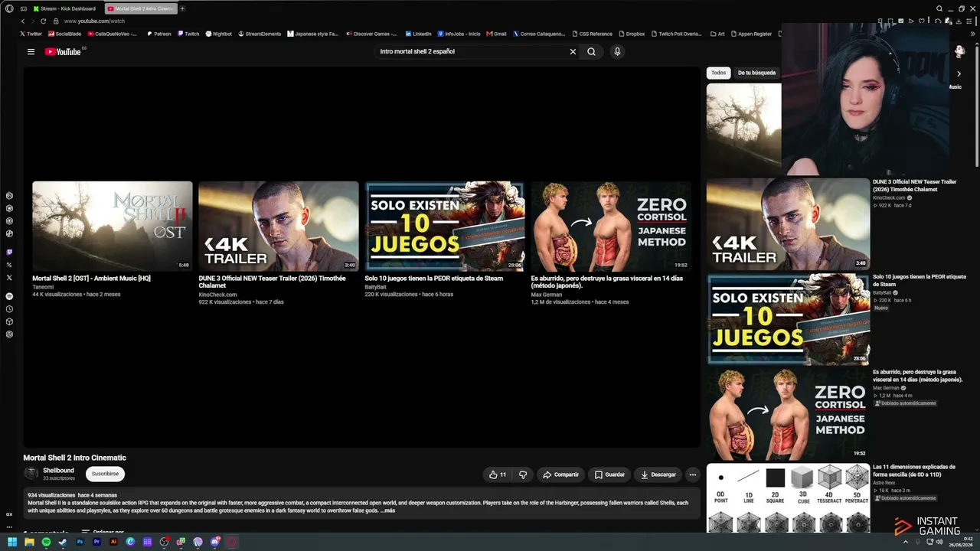Open File Explorer from the taskbar

(29, 542)
